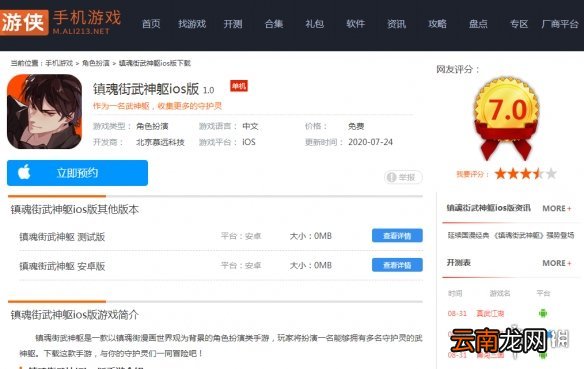Click the first 08-31 game name in 开测表
Viewport: 584px width, 369px height.
coord(490,314)
